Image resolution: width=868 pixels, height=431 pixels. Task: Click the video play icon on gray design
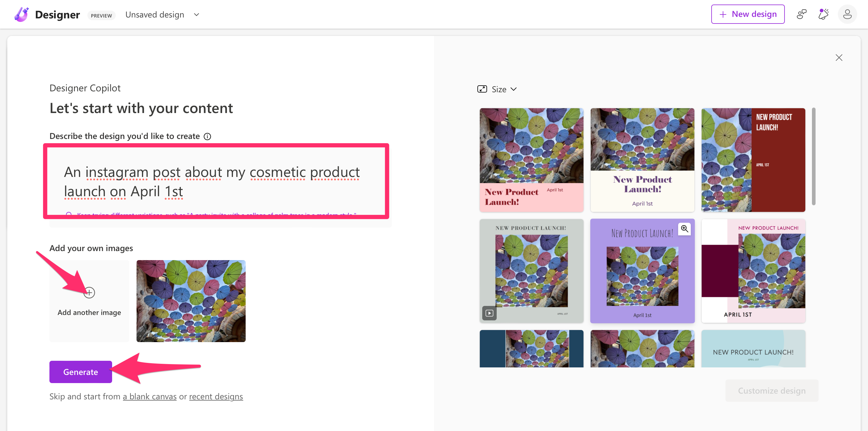[x=489, y=313]
